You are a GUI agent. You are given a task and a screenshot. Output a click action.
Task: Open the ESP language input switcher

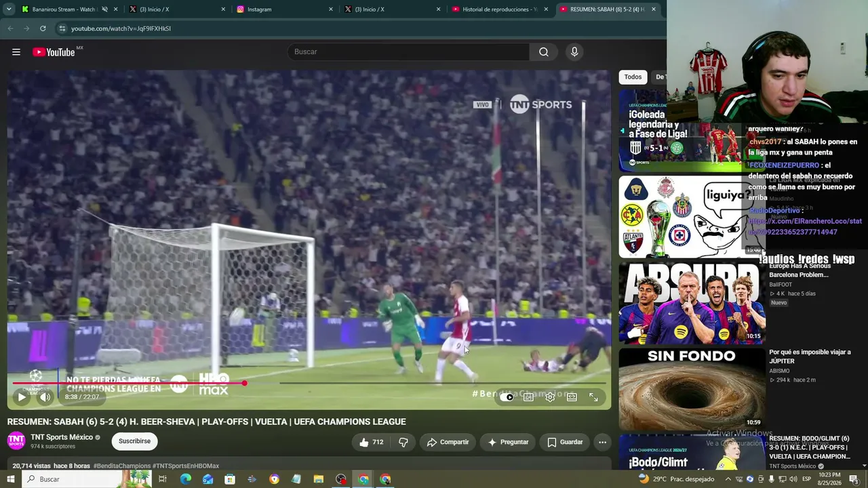pyautogui.click(x=807, y=479)
